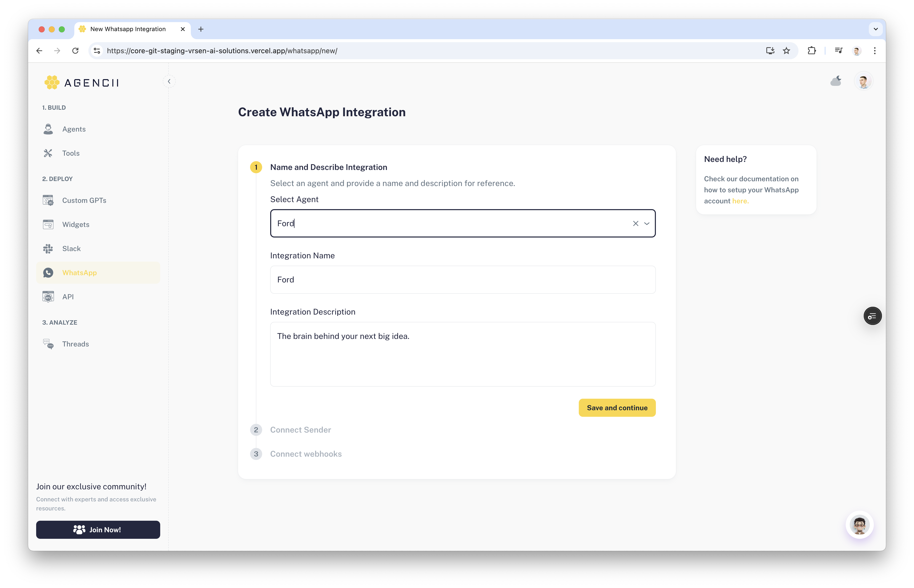Click the Integration Name input field
The width and height of the screenshot is (914, 588).
pyautogui.click(x=463, y=279)
